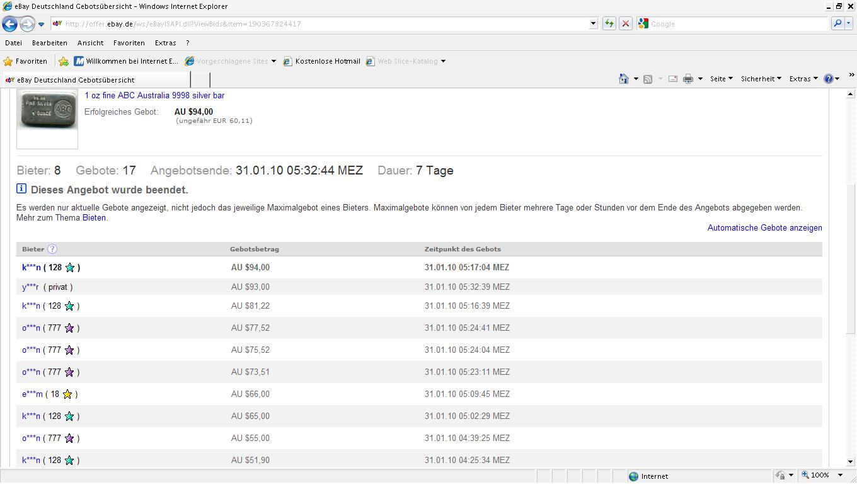Click Automatische Gebote anzeigen link
The height and width of the screenshot is (504, 857).
coord(764,228)
